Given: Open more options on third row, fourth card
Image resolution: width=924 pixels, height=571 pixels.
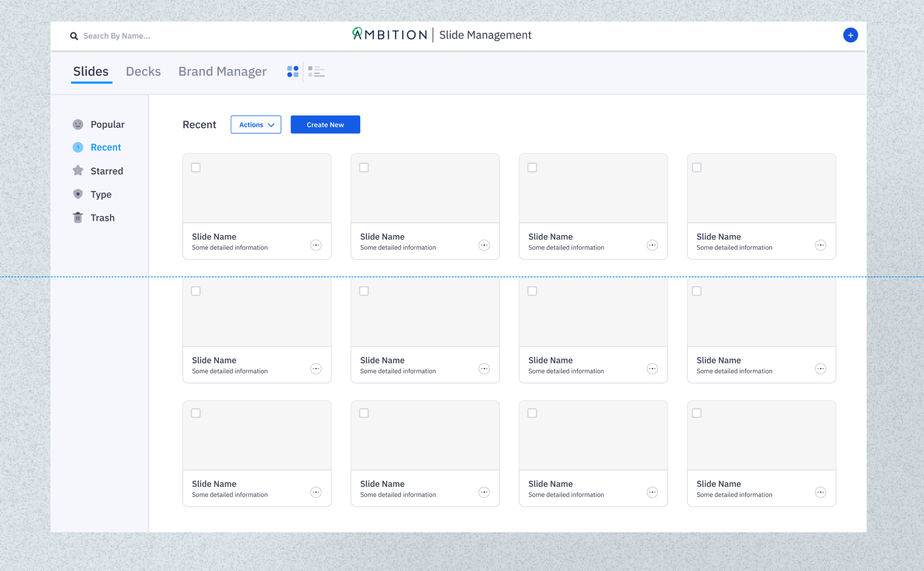Looking at the screenshot, I should pyautogui.click(x=820, y=493).
